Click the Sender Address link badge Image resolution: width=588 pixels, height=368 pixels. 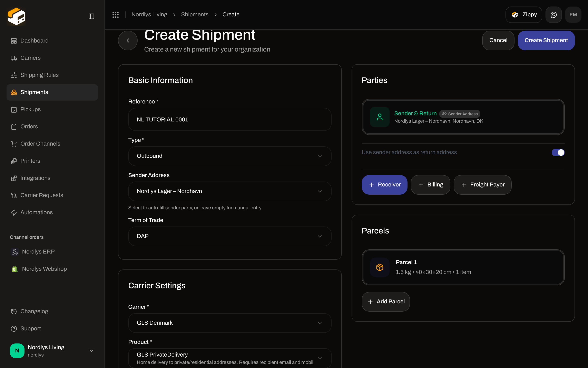coord(459,114)
